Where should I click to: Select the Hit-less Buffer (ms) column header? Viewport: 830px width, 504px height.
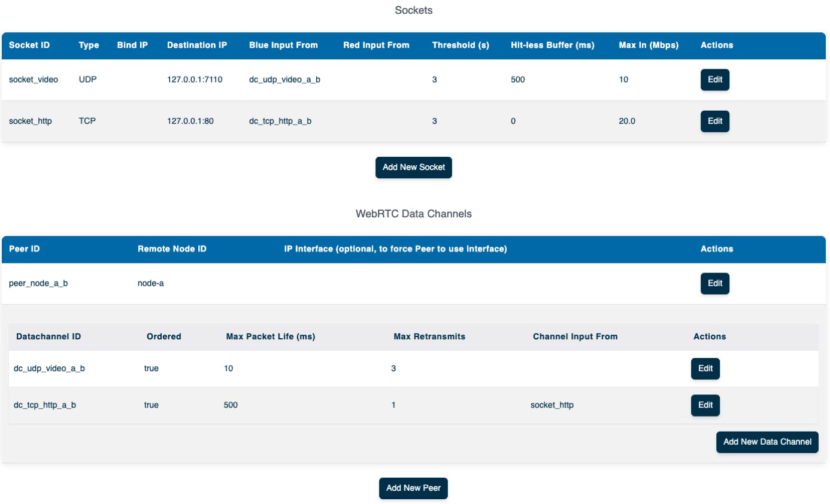click(x=553, y=45)
